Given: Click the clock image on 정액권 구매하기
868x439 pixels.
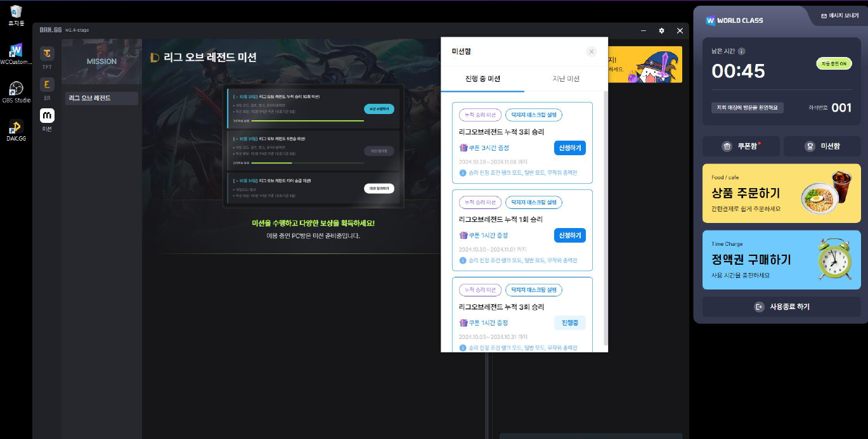Looking at the screenshot, I should point(834,259).
